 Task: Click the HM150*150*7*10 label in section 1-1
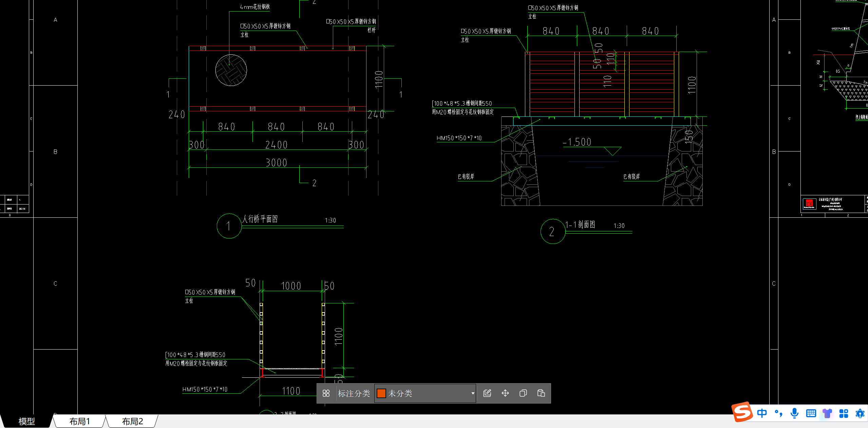[459, 138]
